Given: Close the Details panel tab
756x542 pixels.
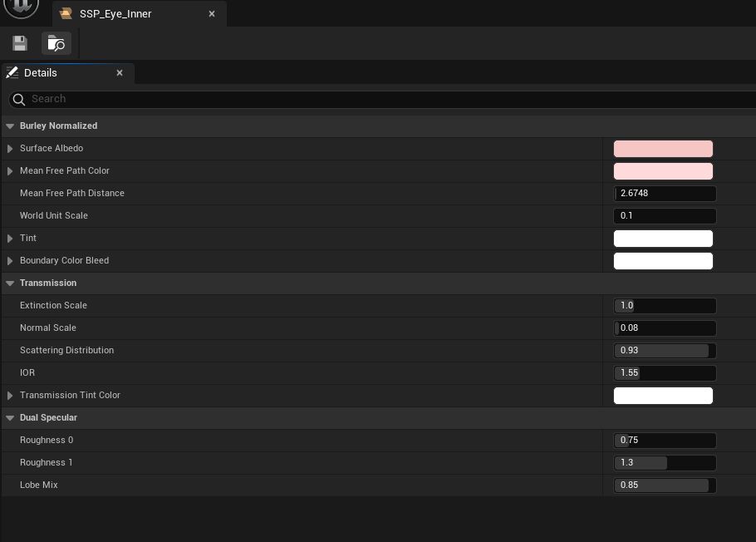Looking at the screenshot, I should (x=120, y=73).
